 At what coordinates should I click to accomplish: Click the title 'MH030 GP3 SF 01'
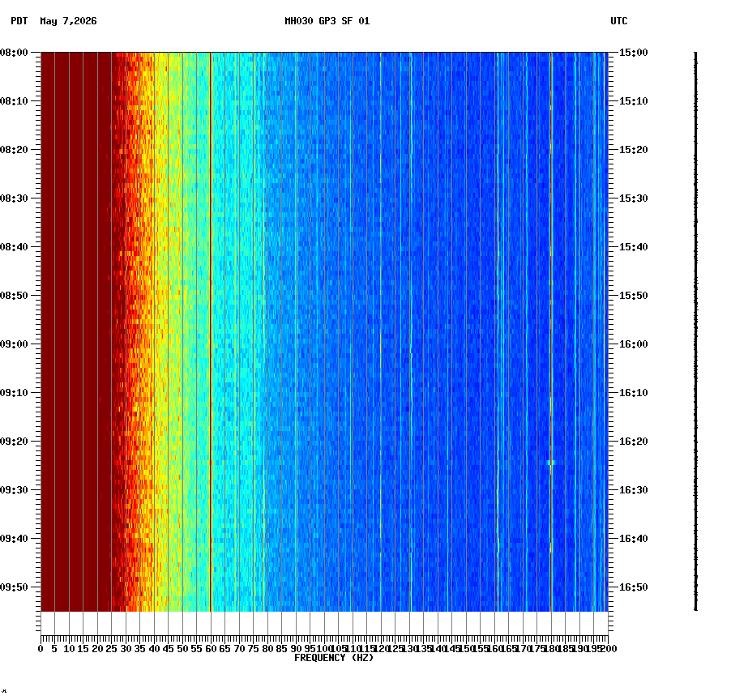click(x=327, y=21)
